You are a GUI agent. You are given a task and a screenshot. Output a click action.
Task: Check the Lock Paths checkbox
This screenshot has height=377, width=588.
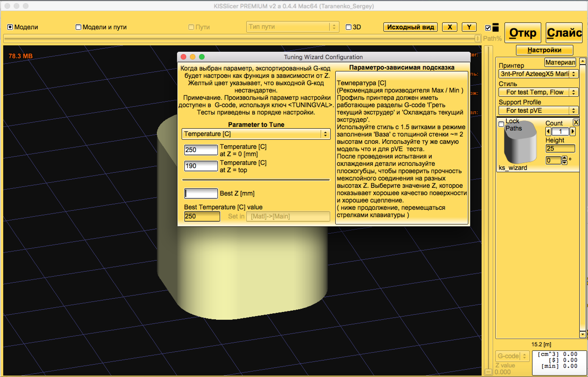501,124
